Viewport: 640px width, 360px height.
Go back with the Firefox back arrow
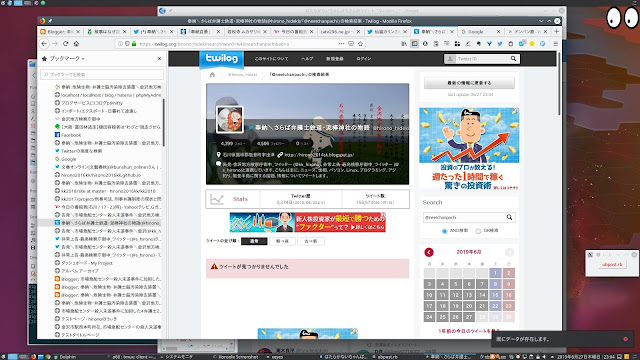pos(44,44)
